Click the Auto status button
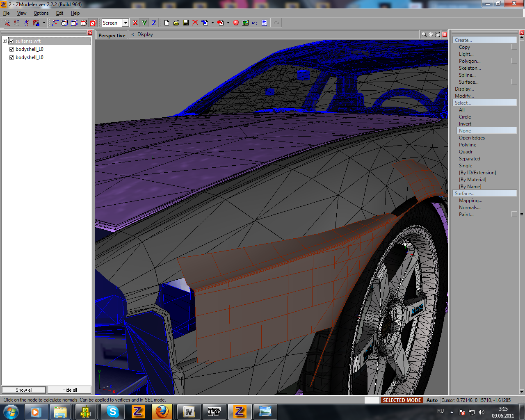Screen dimensions: 525x420 pos(432,400)
